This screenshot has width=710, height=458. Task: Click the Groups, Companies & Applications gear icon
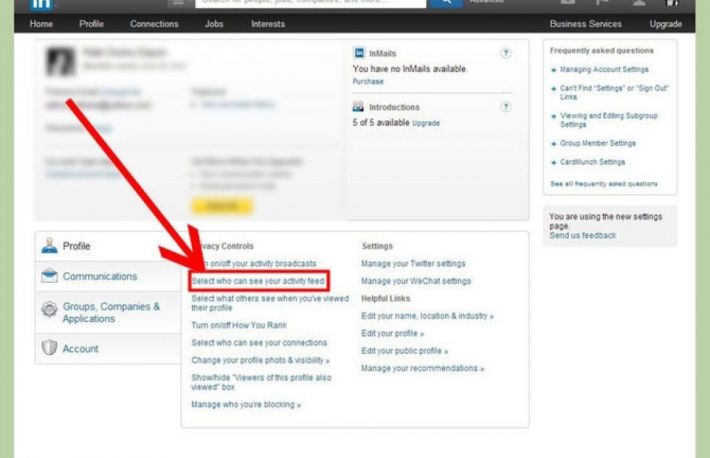point(48,312)
